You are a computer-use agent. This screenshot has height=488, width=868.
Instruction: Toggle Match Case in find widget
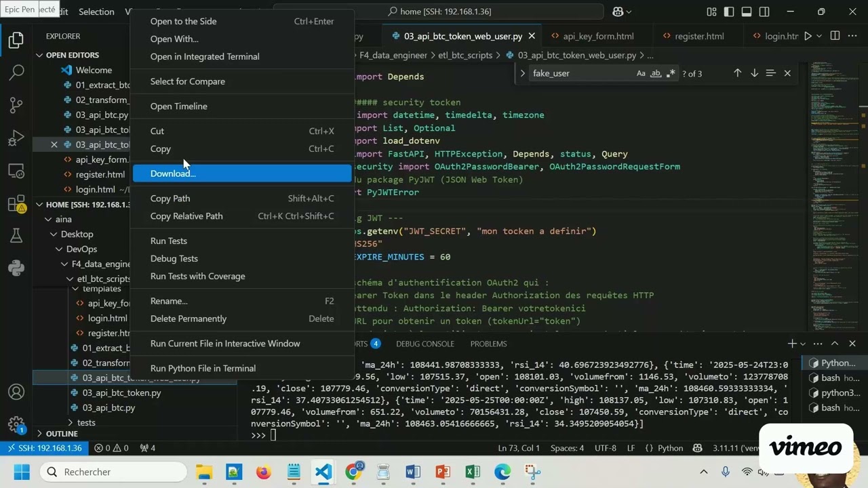click(x=641, y=73)
